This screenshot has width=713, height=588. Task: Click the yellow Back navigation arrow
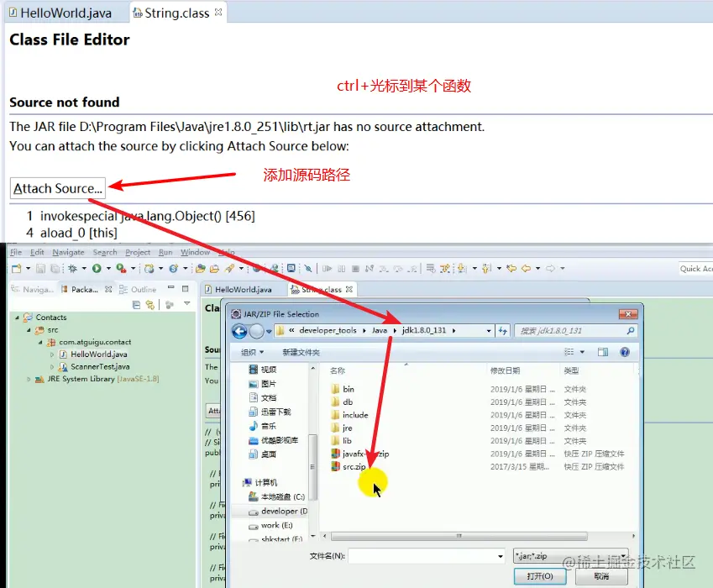[526, 268]
